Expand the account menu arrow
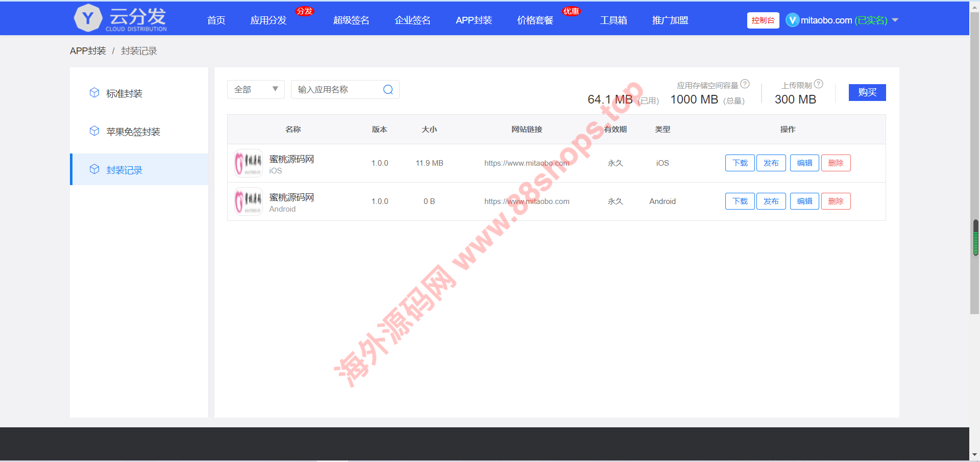Viewport: 980px width, 462px height. (895, 20)
